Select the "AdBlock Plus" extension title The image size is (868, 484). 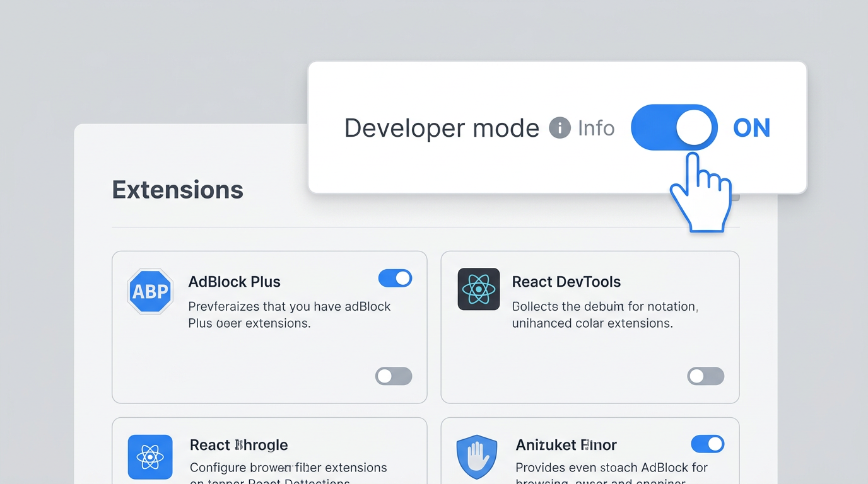[235, 282]
